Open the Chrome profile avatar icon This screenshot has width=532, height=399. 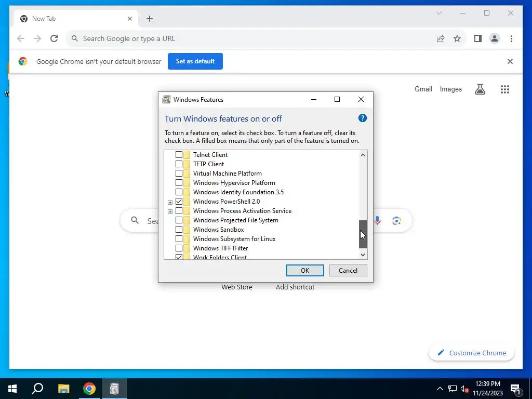pyautogui.click(x=495, y=38)
